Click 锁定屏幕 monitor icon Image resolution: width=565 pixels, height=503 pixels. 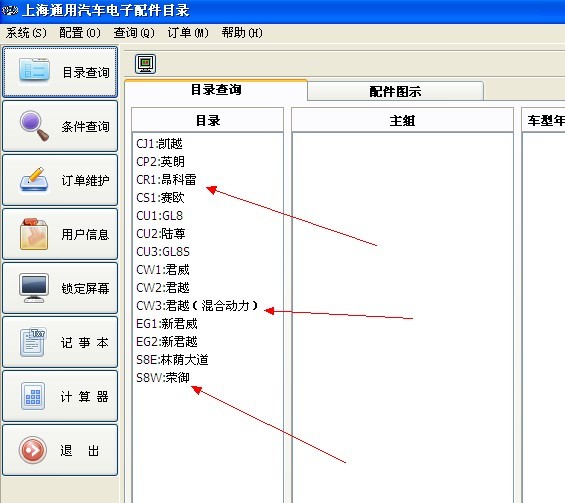pos(34,288)
